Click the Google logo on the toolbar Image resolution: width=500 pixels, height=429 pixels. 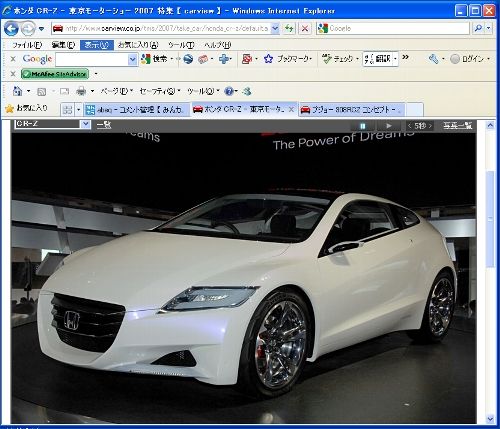(37, 59)
